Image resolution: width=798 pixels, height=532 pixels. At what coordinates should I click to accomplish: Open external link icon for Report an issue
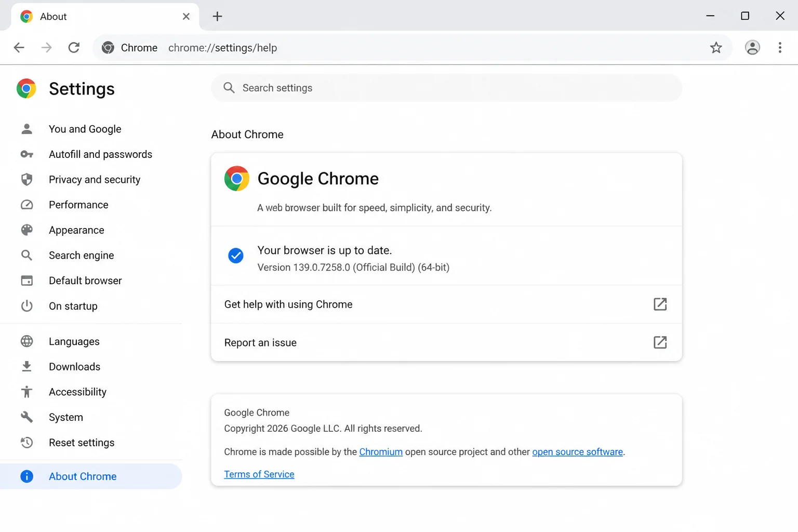[x=660, y=342]
